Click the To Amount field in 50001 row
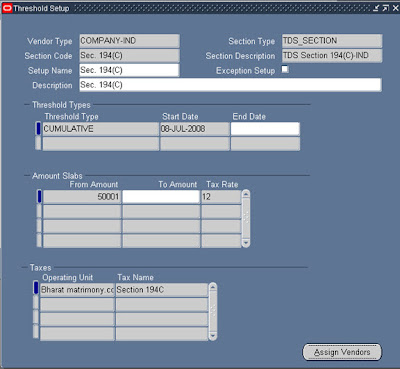Image resolution: width=400 pixels, height=369 pixels. 161,197
